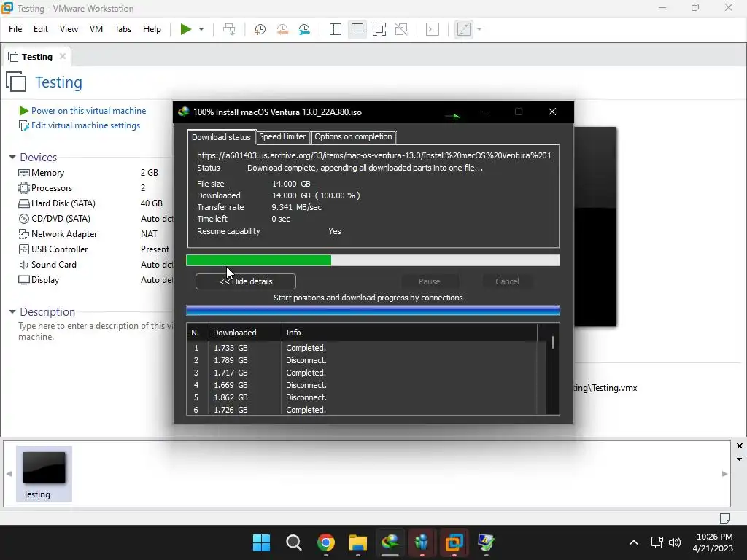Click the Testing VM thumbnail
The height and width of the screenshot is (560, 747).
tap(44, 473)
